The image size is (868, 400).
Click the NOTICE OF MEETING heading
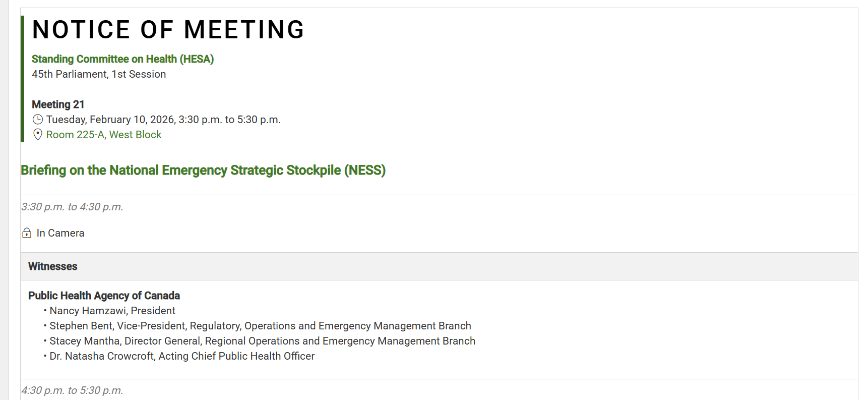click(x=168, y=30)
